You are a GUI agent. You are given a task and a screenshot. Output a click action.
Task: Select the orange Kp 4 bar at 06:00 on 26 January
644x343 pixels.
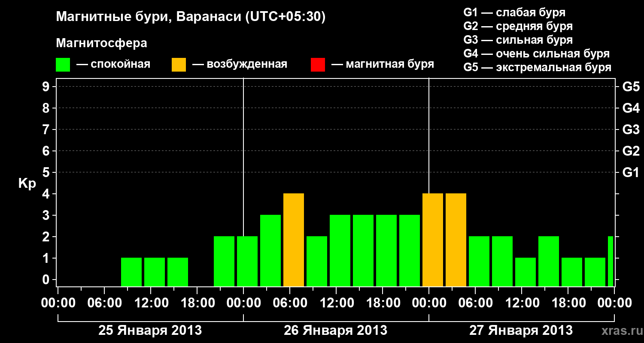294,240
